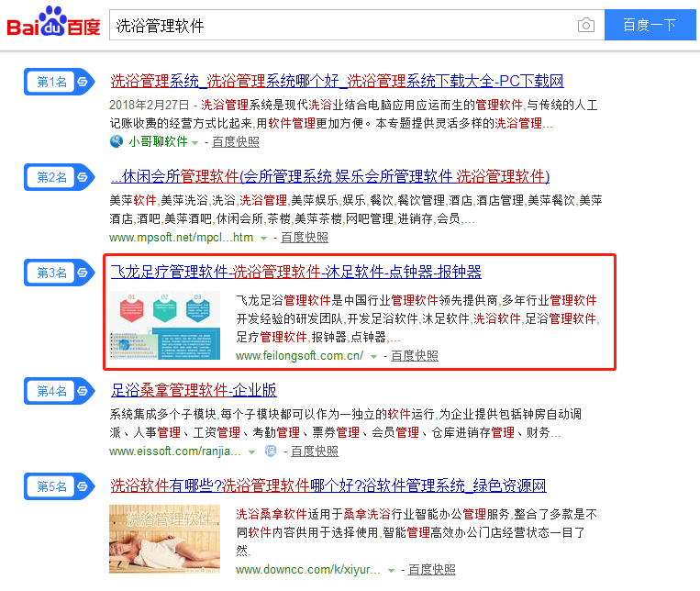Click the camera image search icon
700x591 pixels.
tap(585, 25)
